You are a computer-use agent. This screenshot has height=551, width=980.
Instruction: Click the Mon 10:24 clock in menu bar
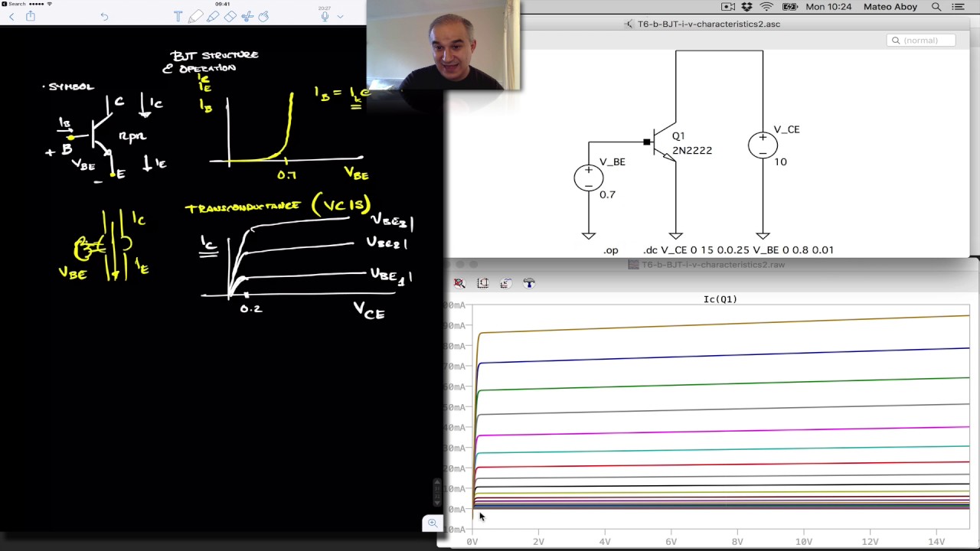pos(828,7)
